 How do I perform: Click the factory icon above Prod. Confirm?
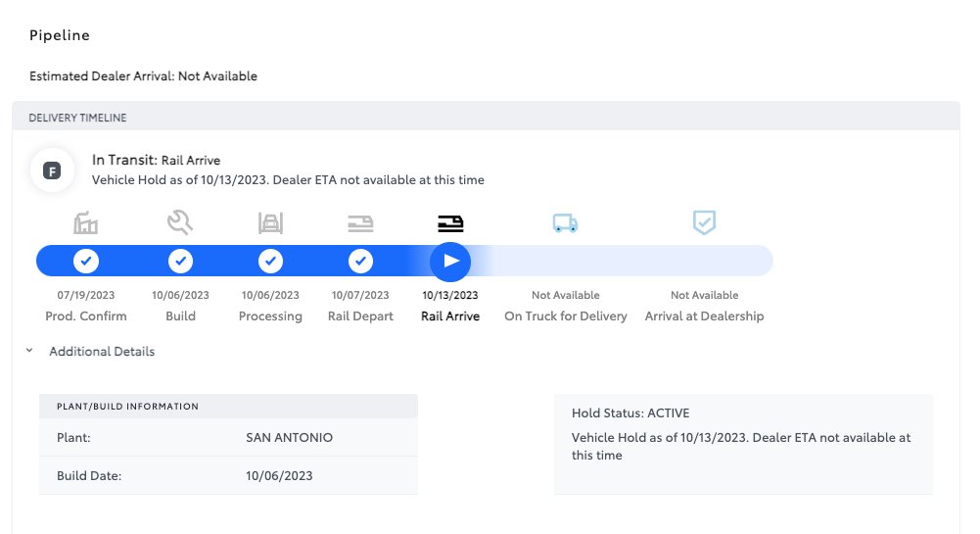(85, 222)
